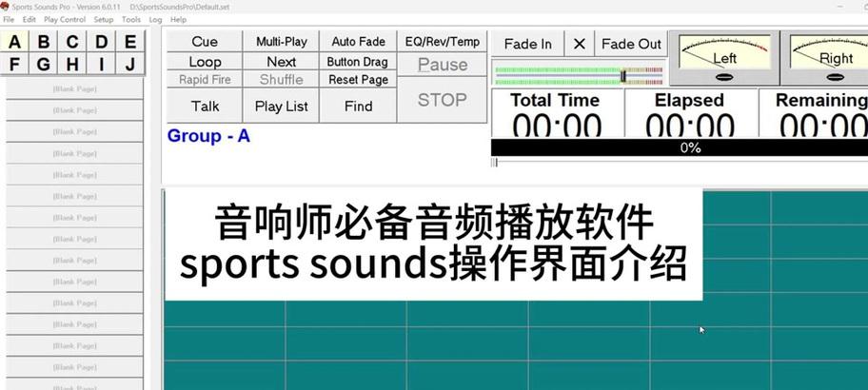Toggle the Loop mode button
The image size is (868, 390).
pos(205,62)
